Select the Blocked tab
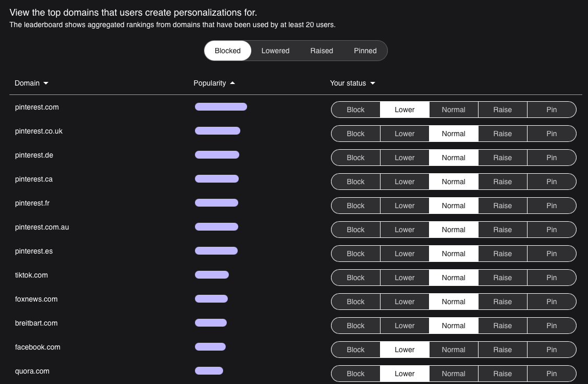 (227, 51)
